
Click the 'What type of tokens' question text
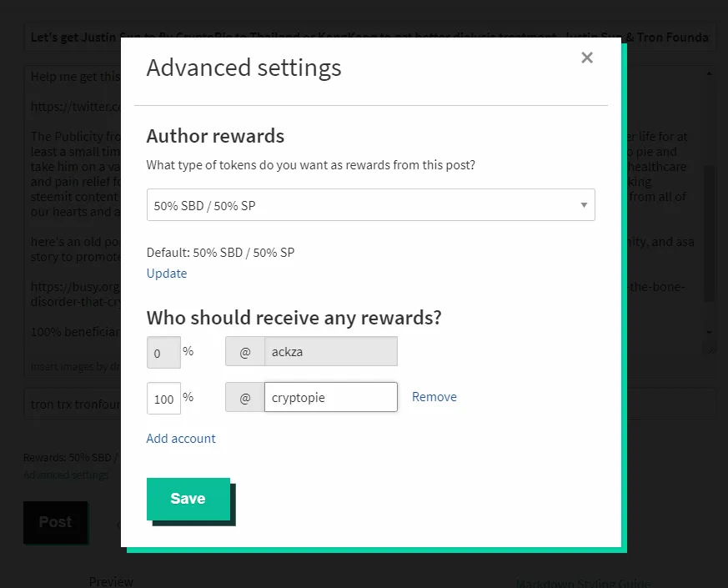point(310,165)
